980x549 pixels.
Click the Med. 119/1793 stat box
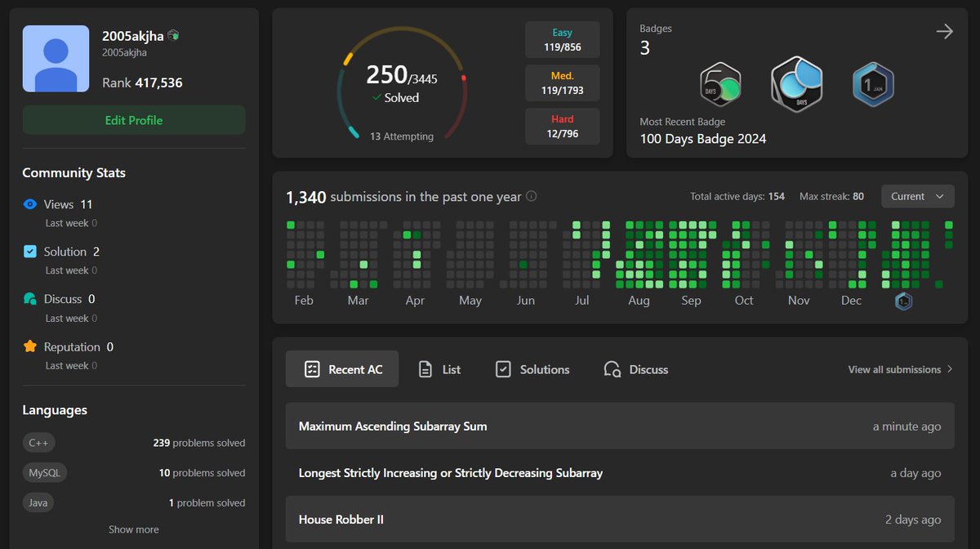[562, 83]
